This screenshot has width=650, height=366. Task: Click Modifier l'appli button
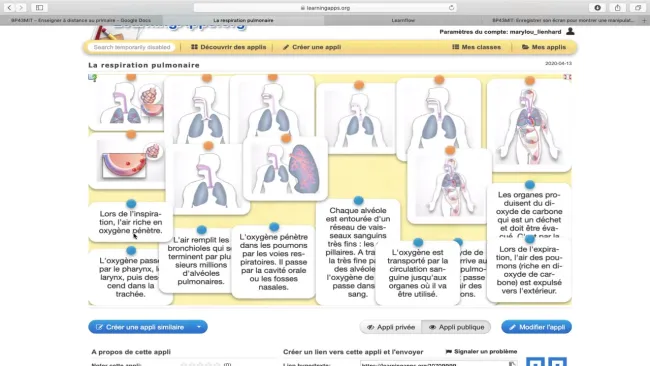[536, 327]
